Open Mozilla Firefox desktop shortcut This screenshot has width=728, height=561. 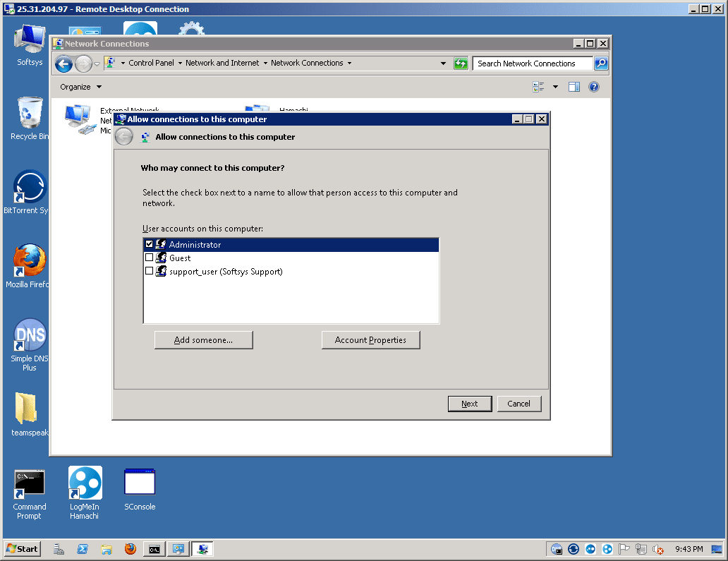pos(29,266)
